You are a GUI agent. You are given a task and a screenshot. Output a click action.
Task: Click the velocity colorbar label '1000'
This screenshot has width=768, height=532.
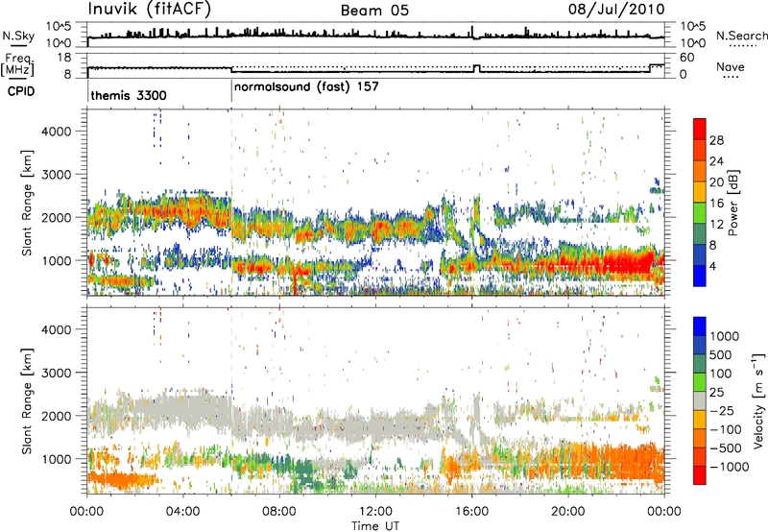(725, 336)
